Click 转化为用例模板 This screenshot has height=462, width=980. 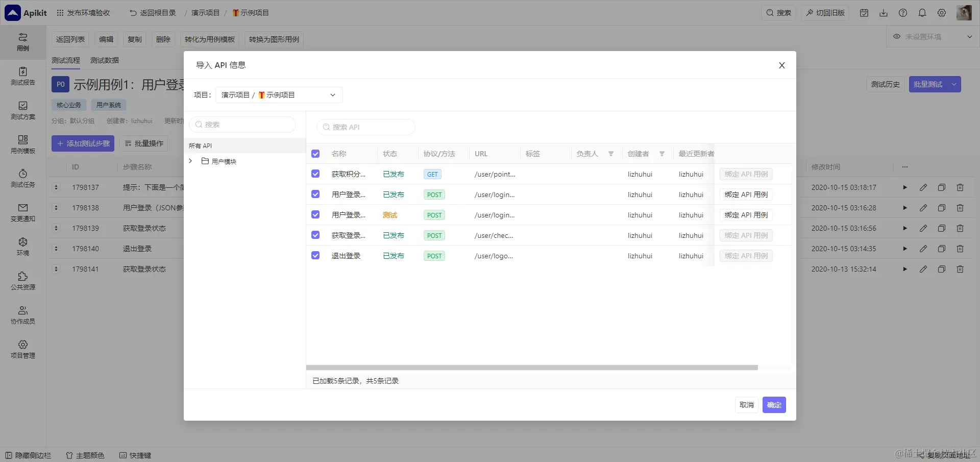pyautogui.click(x=210, y=39)
